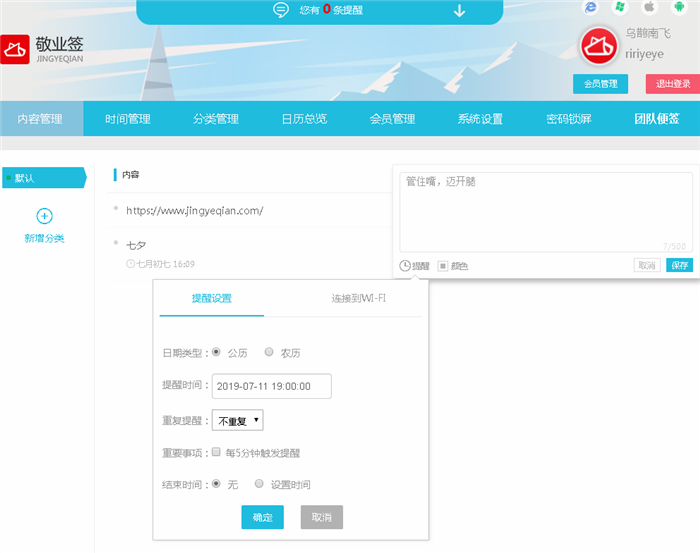The height and width of the screenshot is (553, 700).
Task: Open the Apple client download icon
Action: click(x=650, y=7)
